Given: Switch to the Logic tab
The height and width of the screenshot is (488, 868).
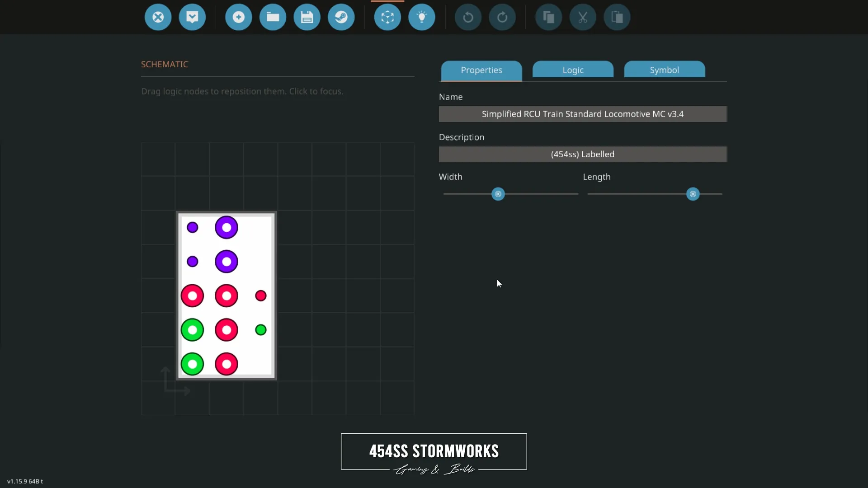Looking at the screenshot, I should pos(573,70).
